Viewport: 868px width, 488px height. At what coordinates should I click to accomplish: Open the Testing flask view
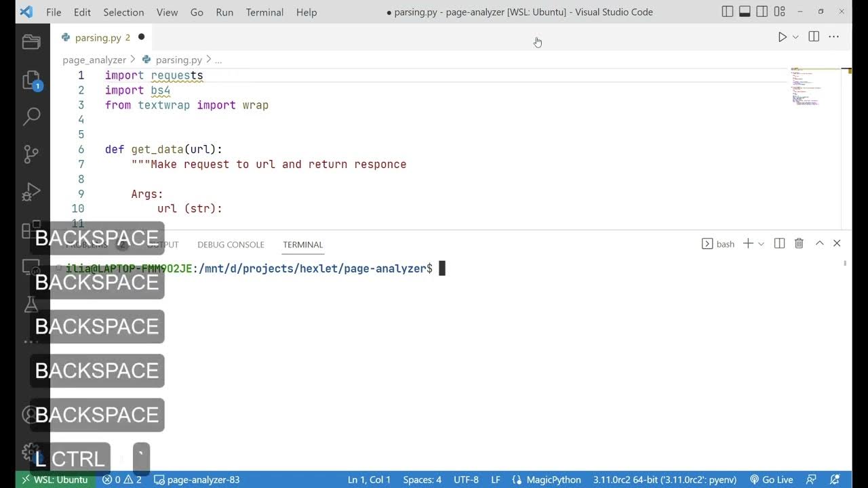[x=32, y=304]
